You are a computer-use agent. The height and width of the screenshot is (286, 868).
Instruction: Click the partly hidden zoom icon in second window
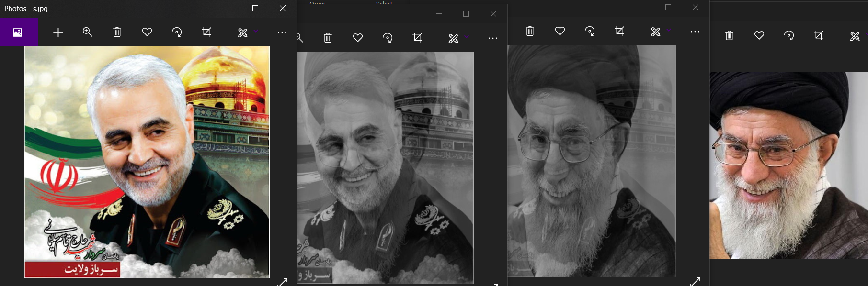300,38
